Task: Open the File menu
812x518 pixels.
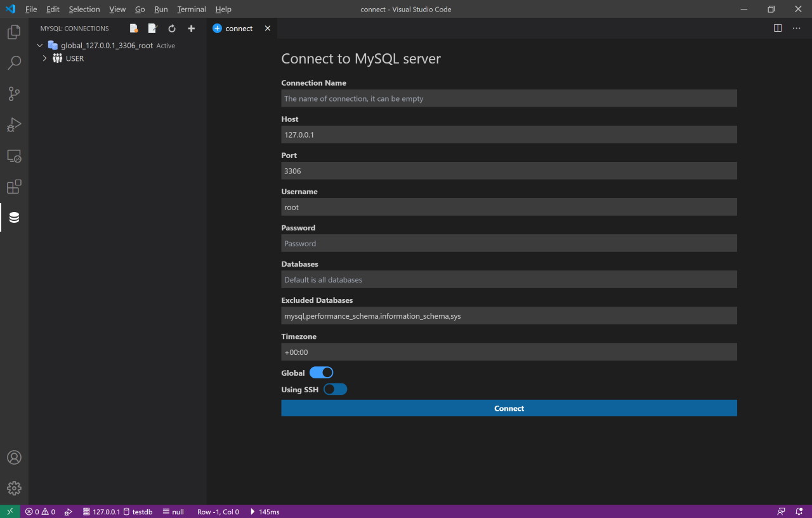Action: [x=31, y=9]
